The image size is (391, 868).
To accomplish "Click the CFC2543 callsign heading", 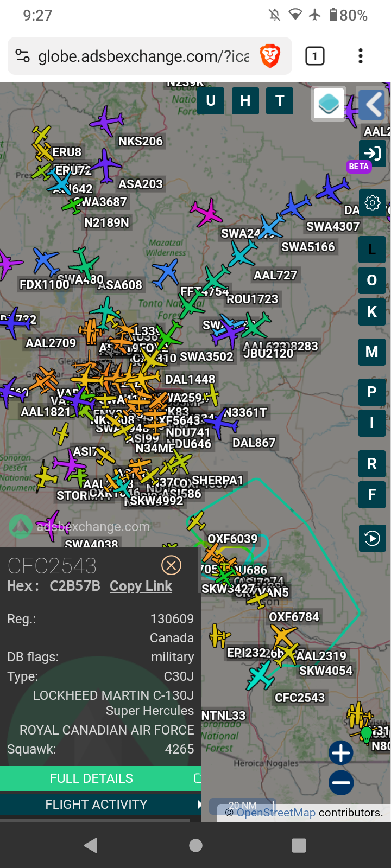I will point(52,566).
